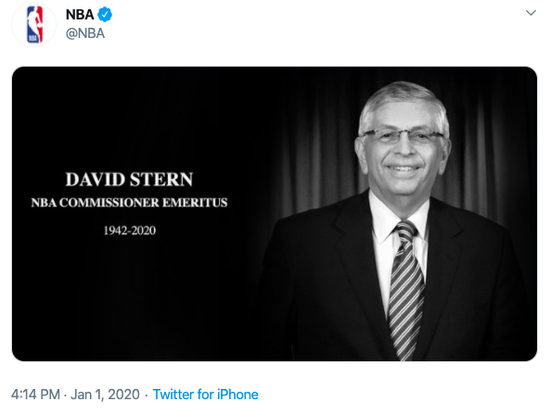Open the David Stern tribute image

tap(274, 214)
